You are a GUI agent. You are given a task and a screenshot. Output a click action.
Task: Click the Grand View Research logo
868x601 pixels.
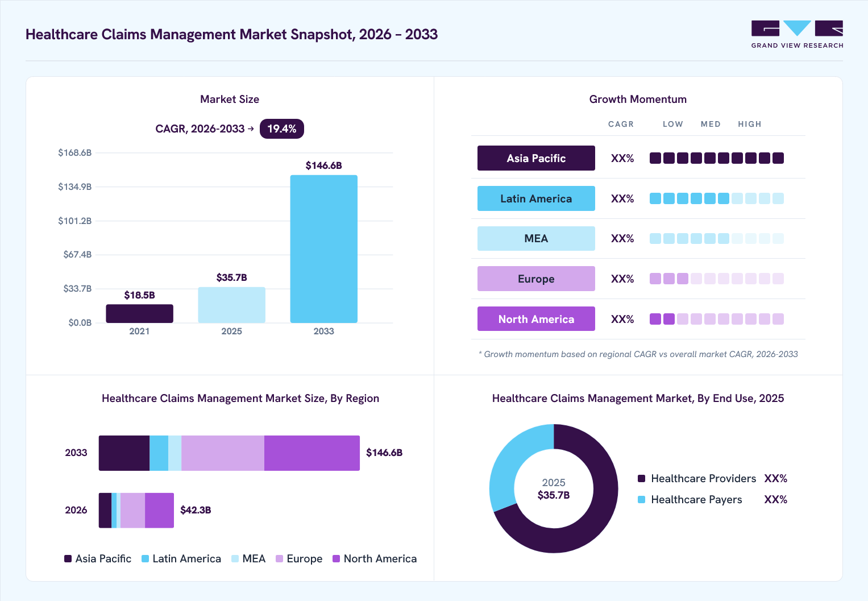pyautogui.click(x=797, y=35)
